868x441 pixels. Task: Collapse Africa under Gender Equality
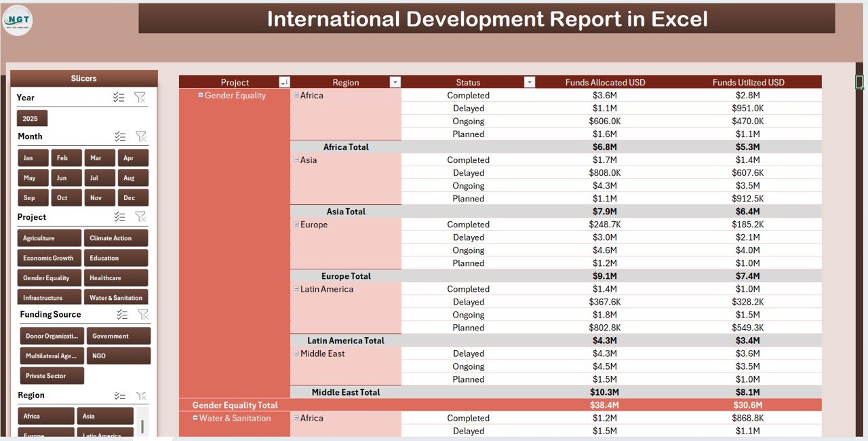pyautogui.click(x=296, y=96)
